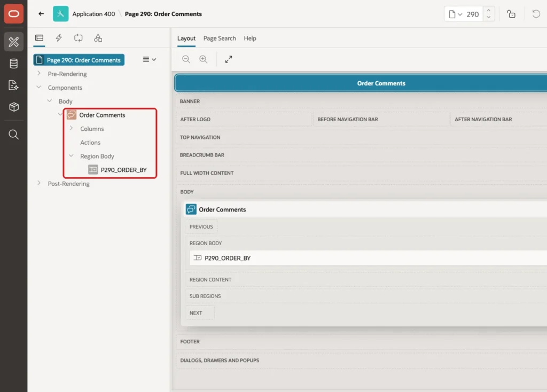The image size is (547, 392).
Task: Click the Order Comments region icon in layout
Action: tap(191, 209)
